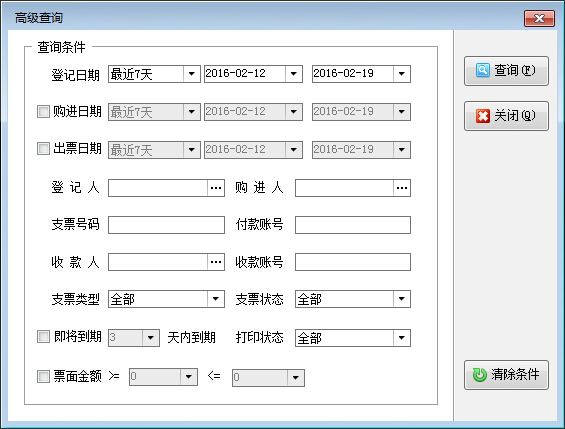Open the 登记日期 end date 2016-02-19 picker
This screenshot has width=565, height=429.
(401, 74)
